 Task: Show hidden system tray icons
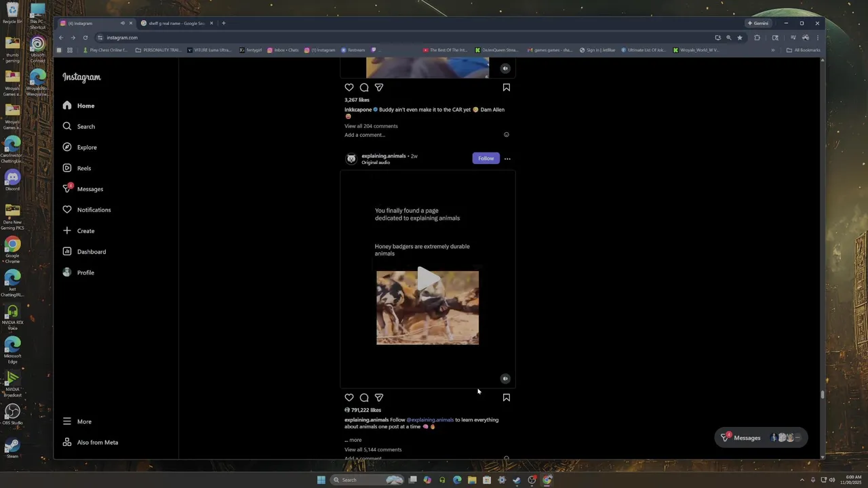[x=802, y=480]
